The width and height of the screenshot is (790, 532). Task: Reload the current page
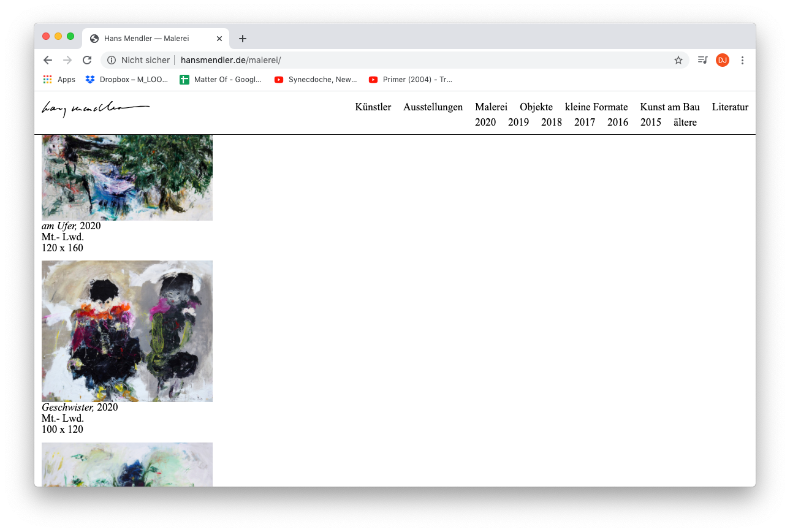pyautogui.click(x=87, y=60)
